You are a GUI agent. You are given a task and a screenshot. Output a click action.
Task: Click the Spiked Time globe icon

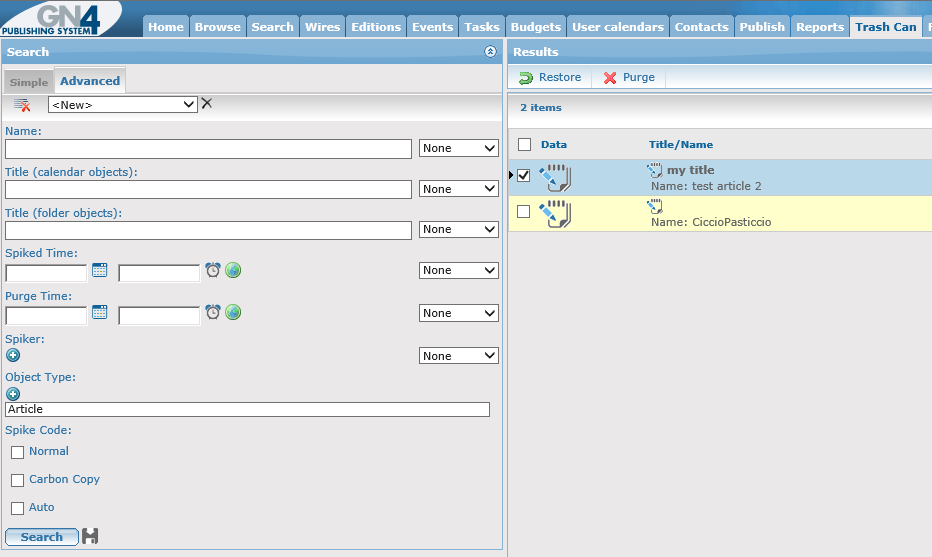[x=233, y=270]
